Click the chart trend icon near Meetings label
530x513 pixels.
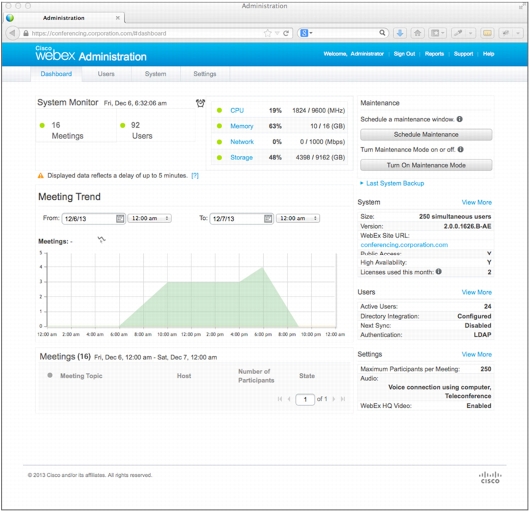click(101, 240)
